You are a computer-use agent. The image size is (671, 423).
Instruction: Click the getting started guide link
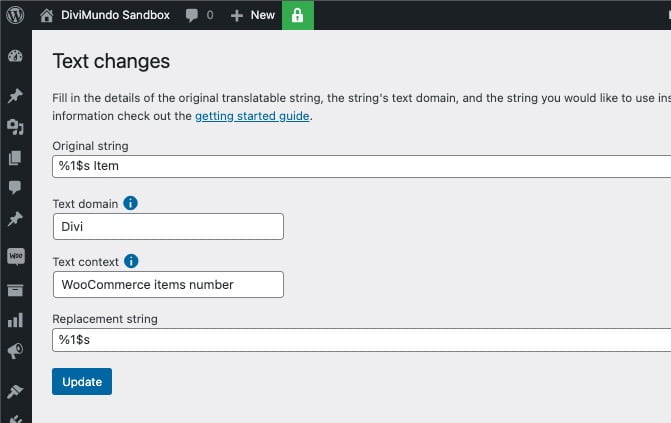tap(252, 116)
